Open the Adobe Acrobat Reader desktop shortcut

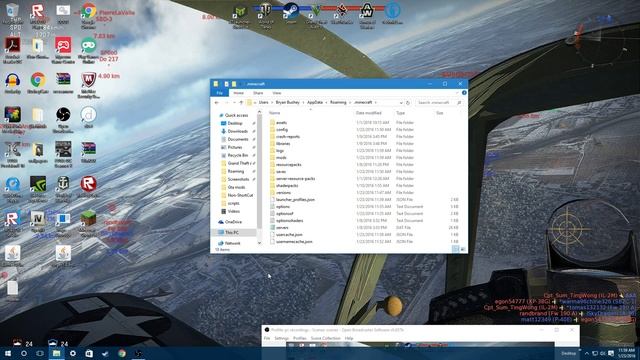[12, 50]
